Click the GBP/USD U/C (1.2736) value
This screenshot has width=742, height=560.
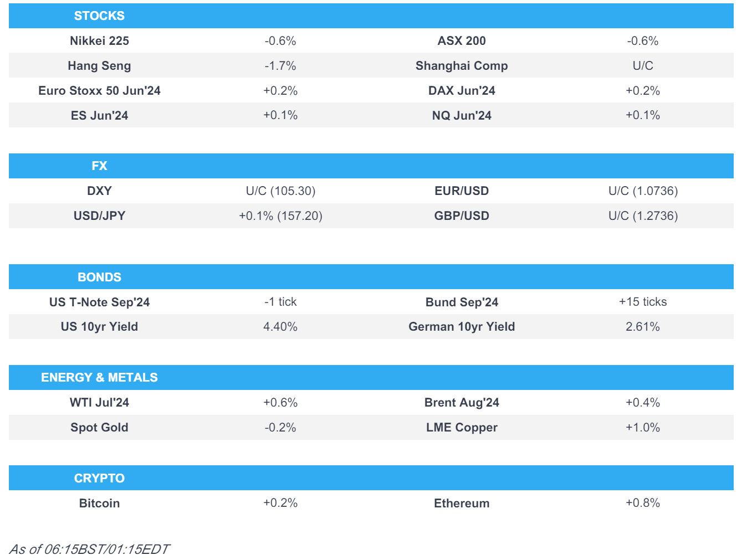point(643,216)
